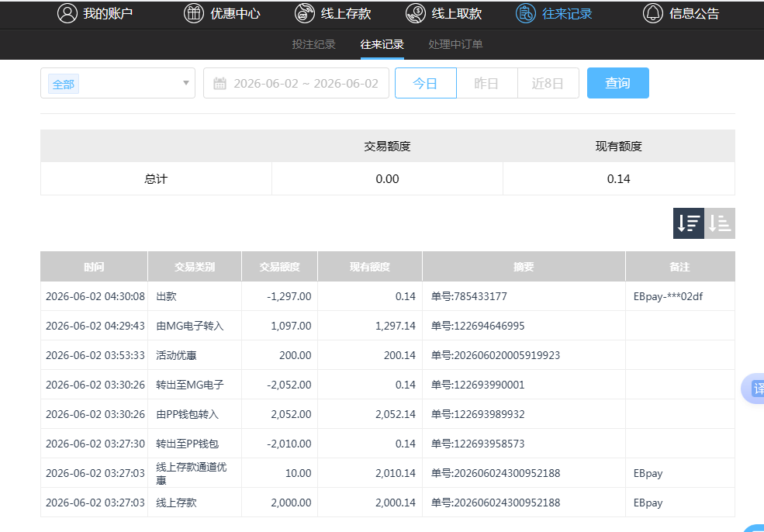The height and width of the screenshot is (532, 764).
Task: Click timestamp 2026-06-02 04:29:43
Action: coord(95,326)
